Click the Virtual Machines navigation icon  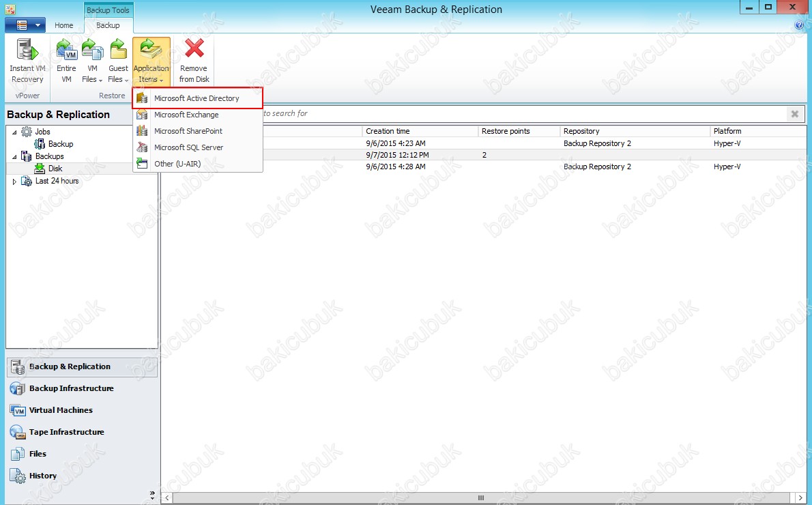(18, 410)
